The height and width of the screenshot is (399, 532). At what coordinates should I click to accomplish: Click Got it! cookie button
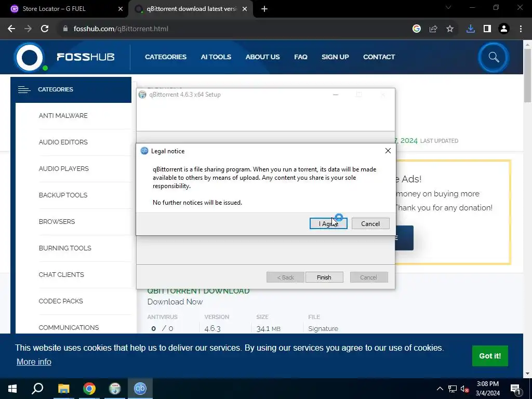pos(490,356)
